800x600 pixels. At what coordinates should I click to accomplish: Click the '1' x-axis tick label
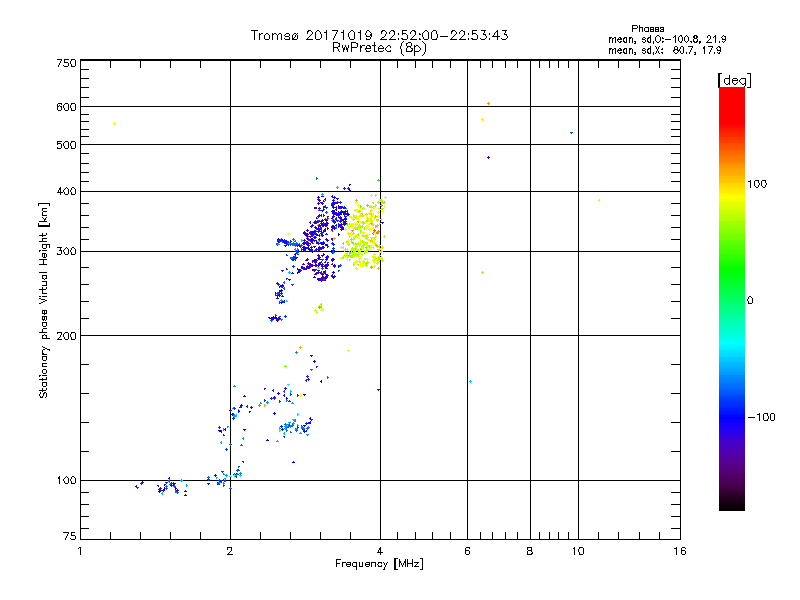(80, 552)
